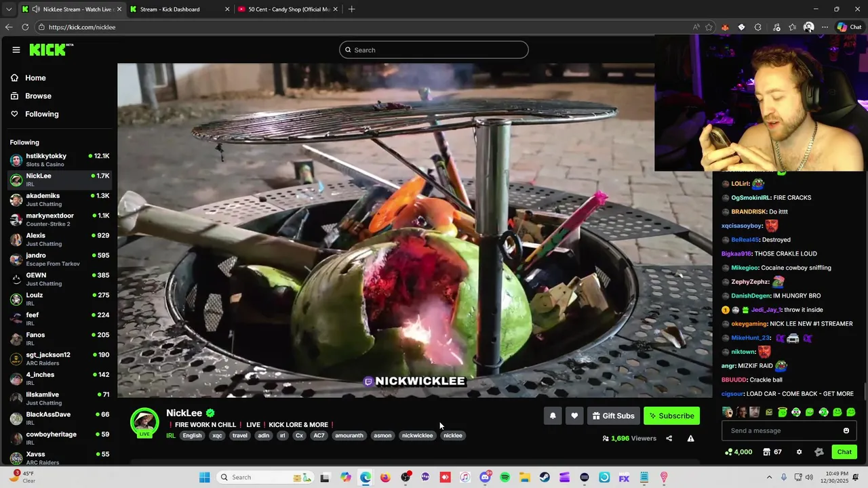Select the amouranth tag

click(x=349, y=436)
